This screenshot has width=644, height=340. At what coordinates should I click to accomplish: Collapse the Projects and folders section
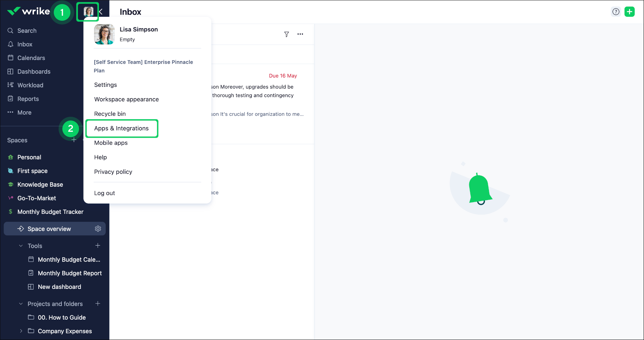[20, 304]
